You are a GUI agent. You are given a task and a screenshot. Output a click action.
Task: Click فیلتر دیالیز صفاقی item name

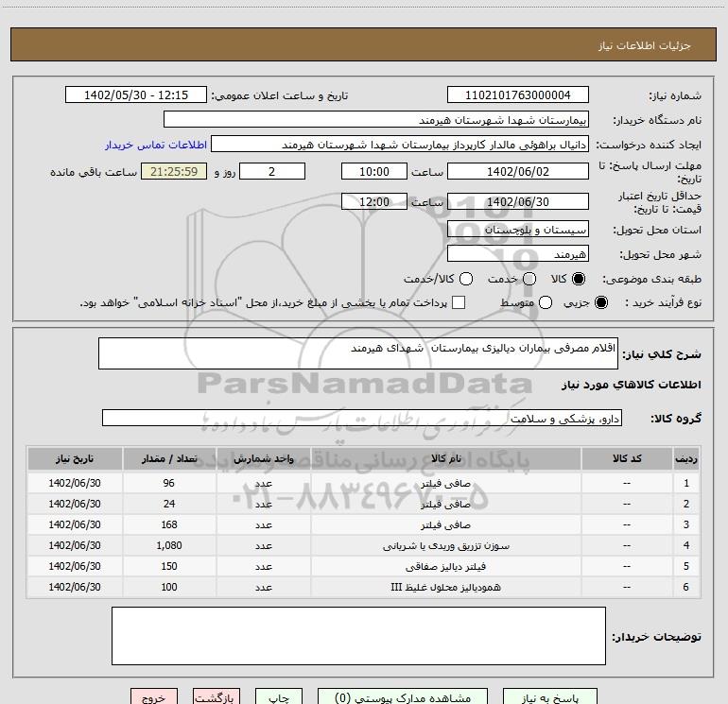[445, 567]
